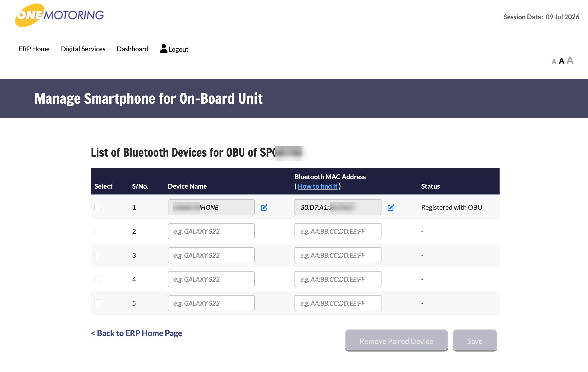Click Back to ERP Home Page link

point(136,333)
